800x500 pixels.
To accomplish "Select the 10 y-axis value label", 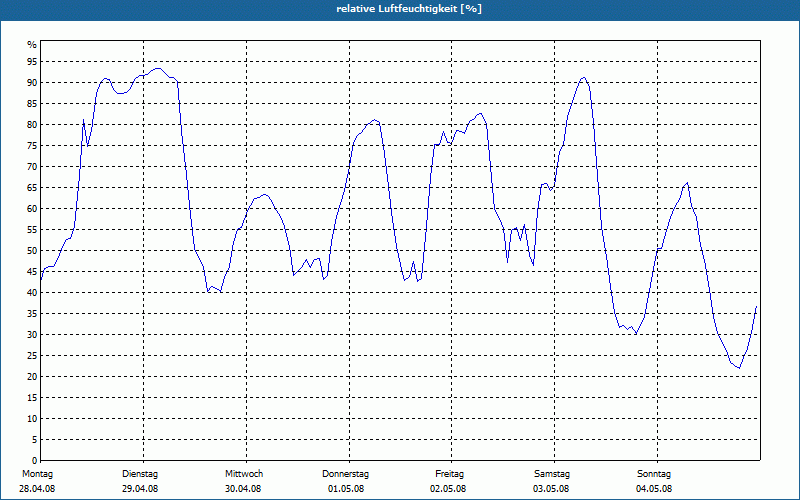I will pos(32,419).
